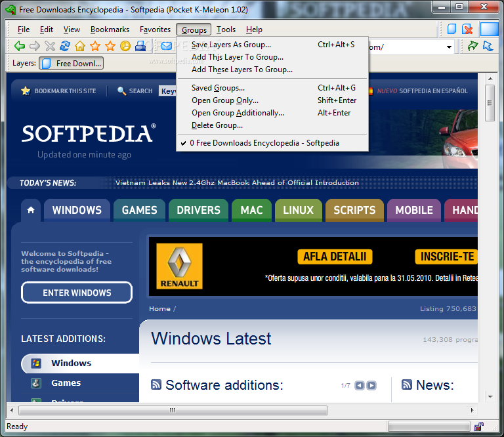
Task: Open the LINUX category tab
Action: [x=299, y=210]
